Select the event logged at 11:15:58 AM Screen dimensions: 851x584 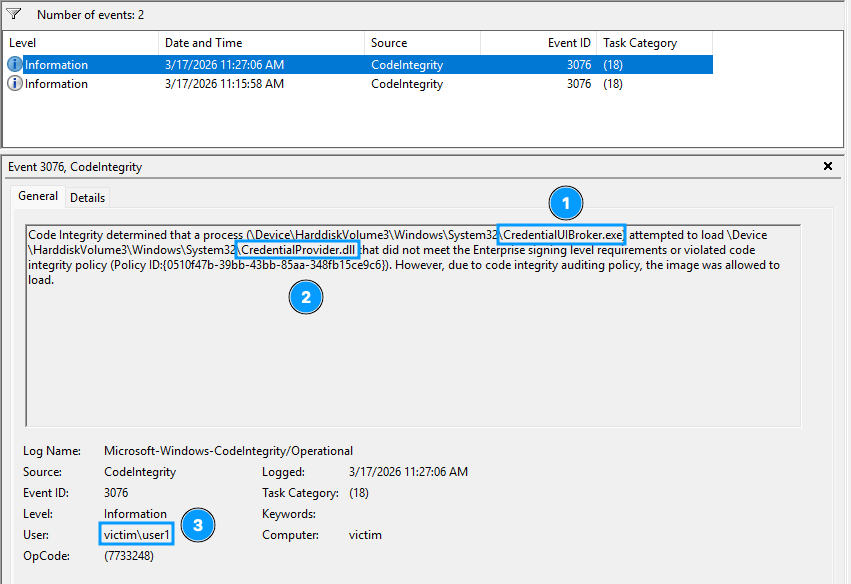[x=224, y=84]
